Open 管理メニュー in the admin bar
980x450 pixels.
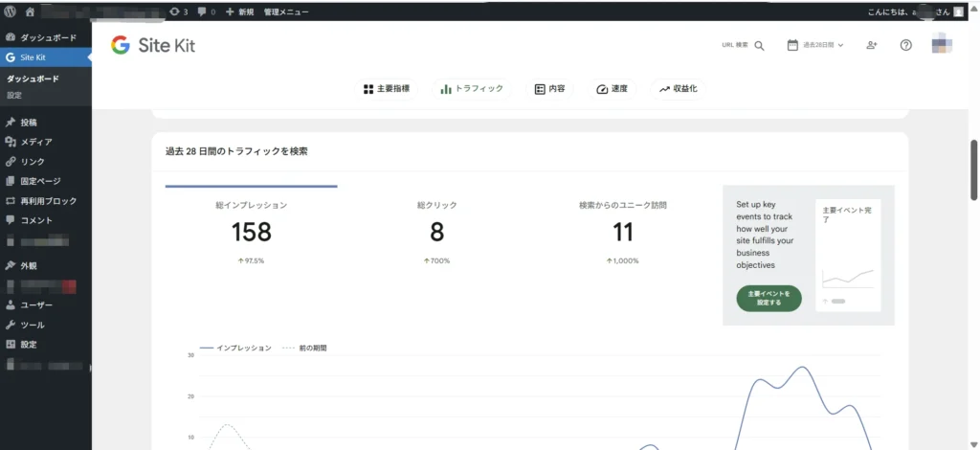pos(285,11)
